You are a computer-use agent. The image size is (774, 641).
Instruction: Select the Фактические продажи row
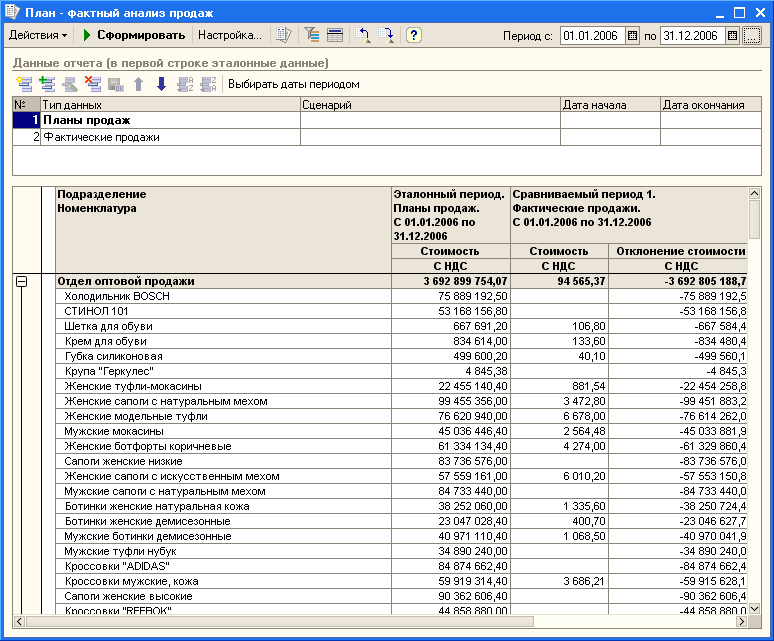[387, 137]
